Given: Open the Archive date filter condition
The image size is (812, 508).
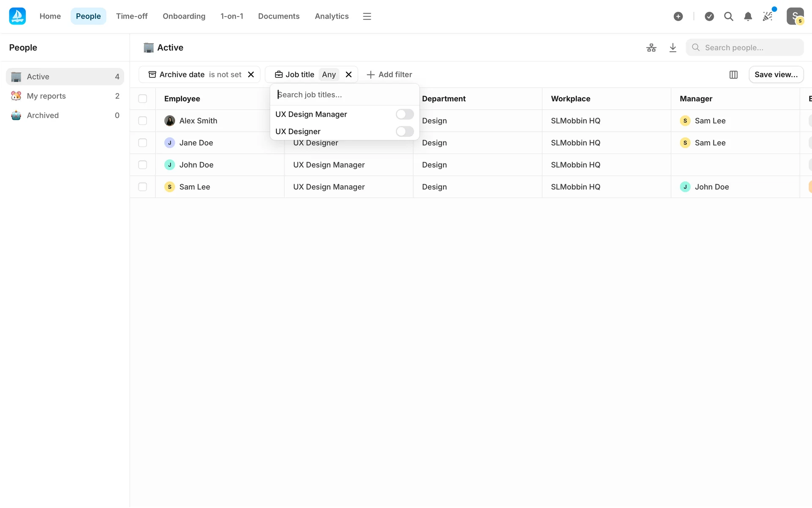Looking at the screenshot, I should [225, 75].
